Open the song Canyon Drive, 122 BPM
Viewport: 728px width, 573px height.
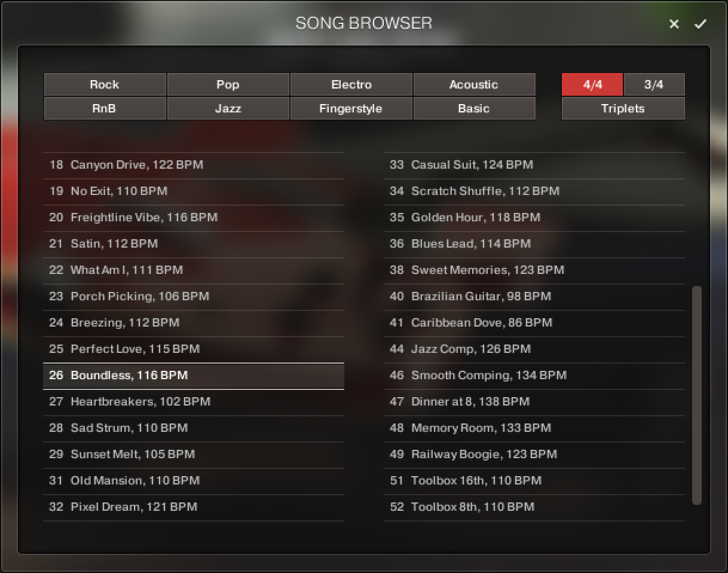(x=192, y=164)
